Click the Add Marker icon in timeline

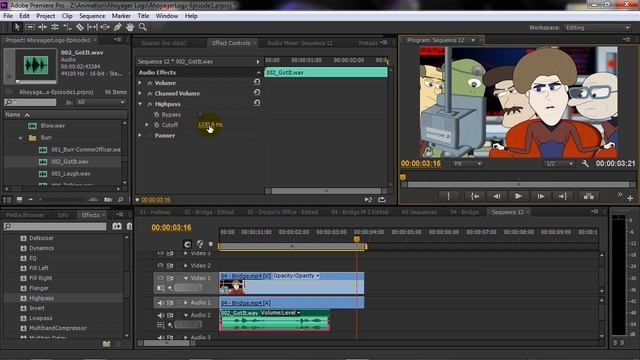211,244
